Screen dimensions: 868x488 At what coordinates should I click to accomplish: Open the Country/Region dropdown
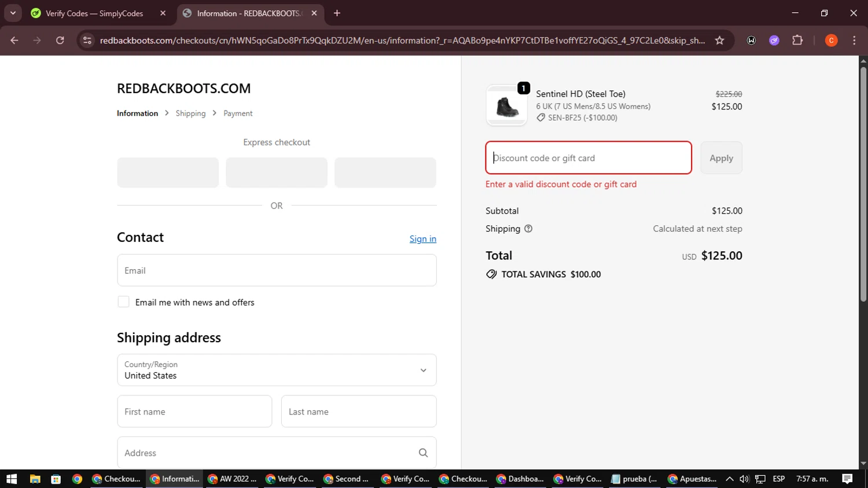(277, 370)
